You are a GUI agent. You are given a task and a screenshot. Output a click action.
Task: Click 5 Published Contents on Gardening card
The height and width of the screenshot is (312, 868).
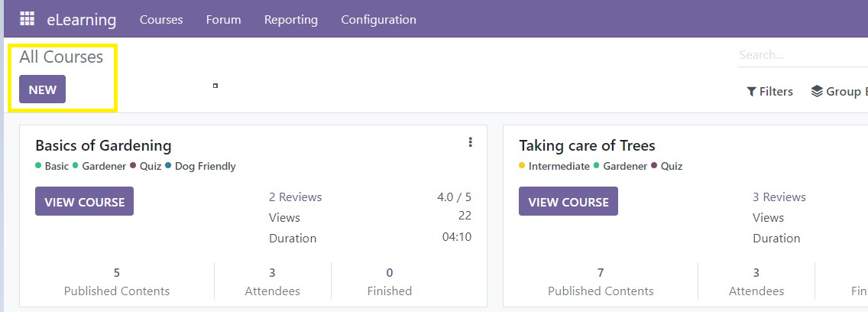117,281
